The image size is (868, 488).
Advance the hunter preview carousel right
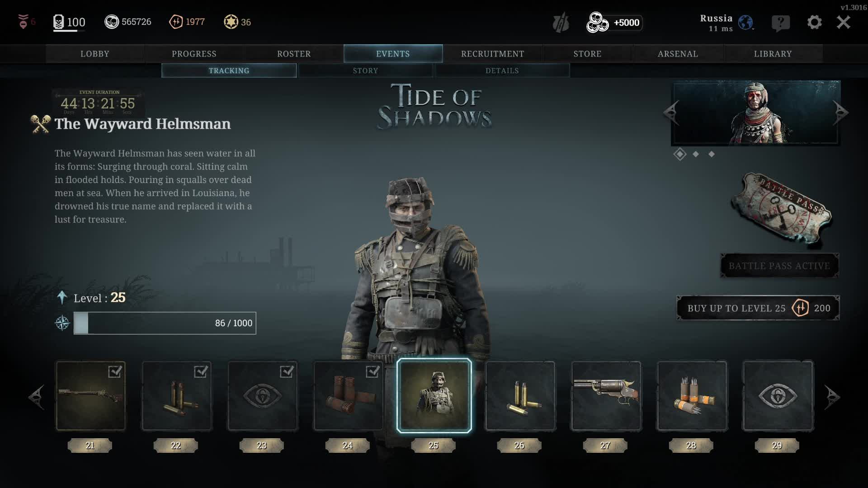(x=840, y=112)
